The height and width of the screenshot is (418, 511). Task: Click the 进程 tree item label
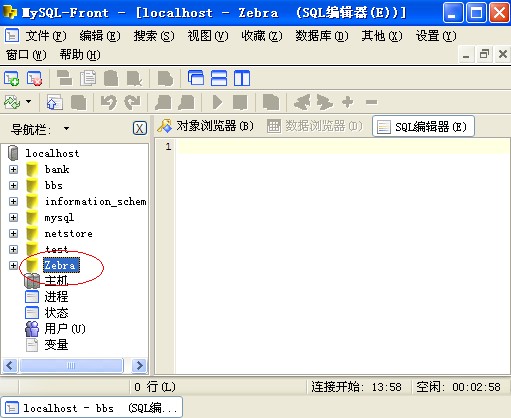click(56, 297)
